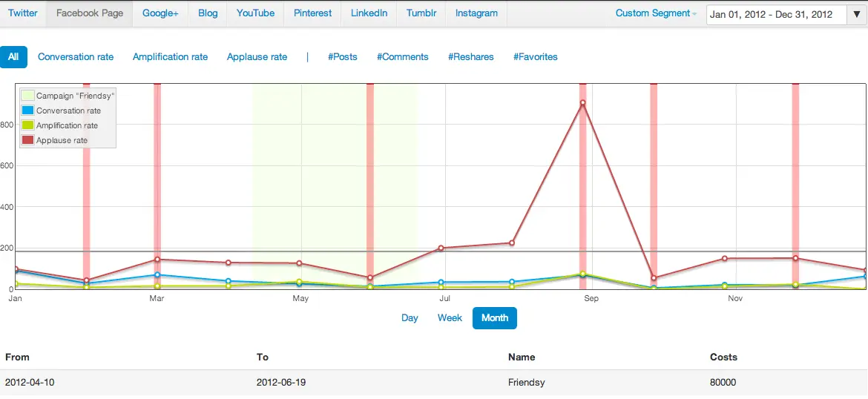Switch chart granularity to Day
This screenshot has width=868, height=399.
[410, 318]
